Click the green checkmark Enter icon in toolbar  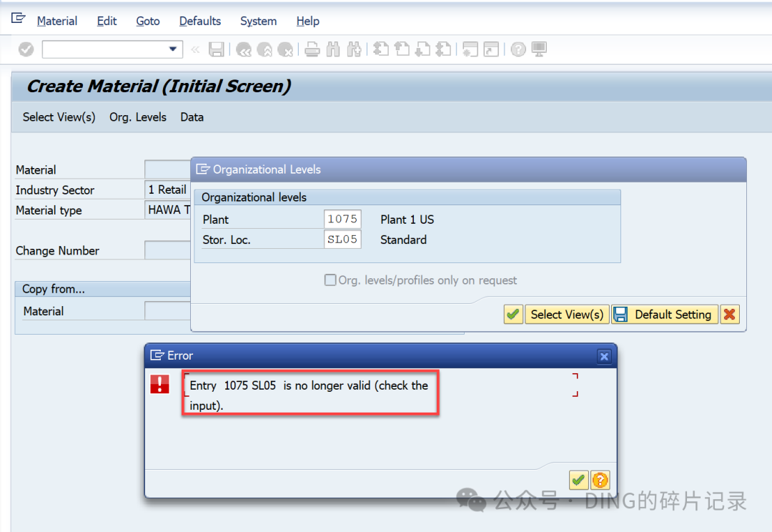tap(26, 49)
